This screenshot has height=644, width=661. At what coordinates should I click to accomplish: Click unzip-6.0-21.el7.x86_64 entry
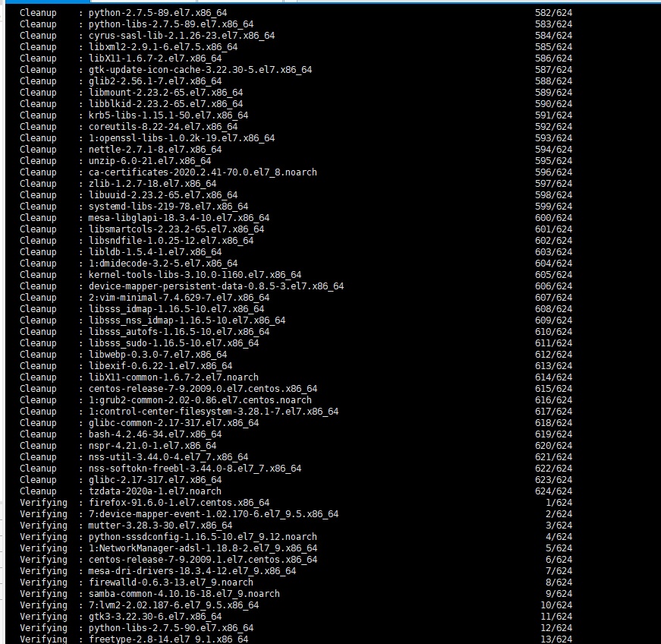tap(150, 161)
